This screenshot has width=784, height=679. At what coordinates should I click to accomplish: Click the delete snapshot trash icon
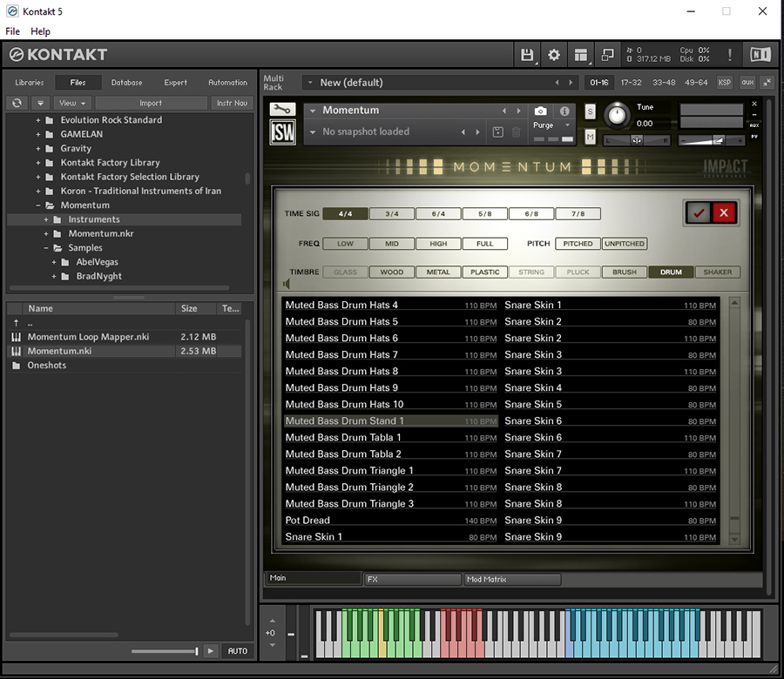pyautogui.click(x=516, y=132)
